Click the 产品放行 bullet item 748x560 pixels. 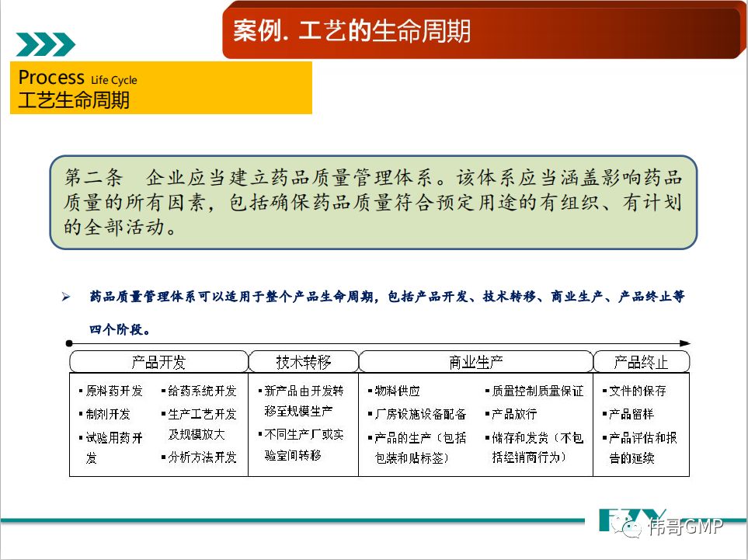click(x=511, y=414)
